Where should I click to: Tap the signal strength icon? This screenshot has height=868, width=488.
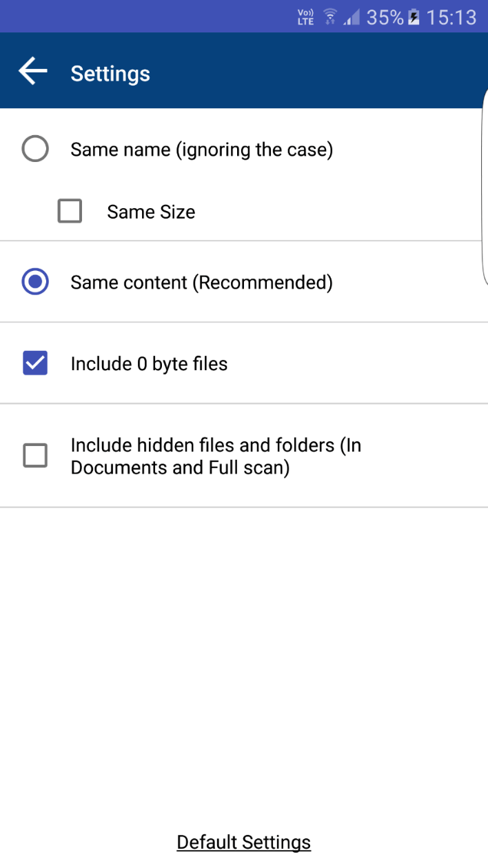[352, 18]
